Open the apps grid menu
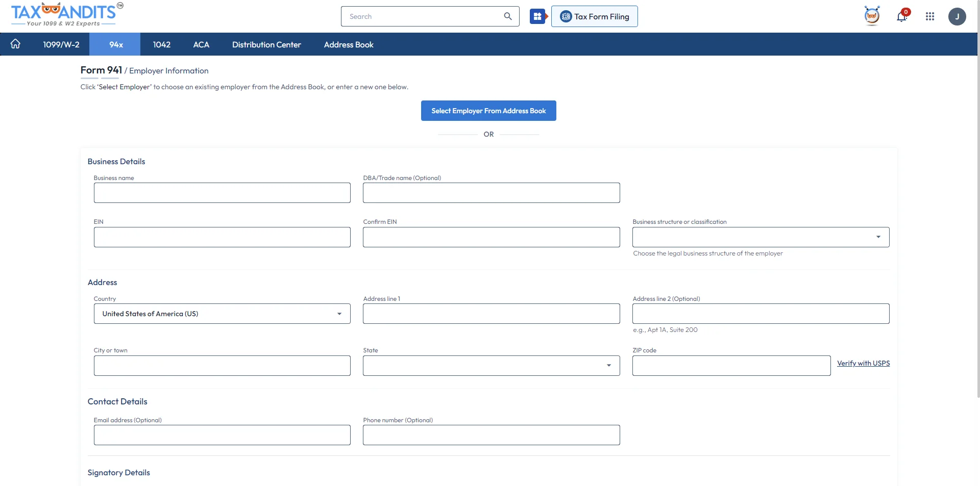Image resolution: width=980 pixels, height=486 pixels. [930, 16]
